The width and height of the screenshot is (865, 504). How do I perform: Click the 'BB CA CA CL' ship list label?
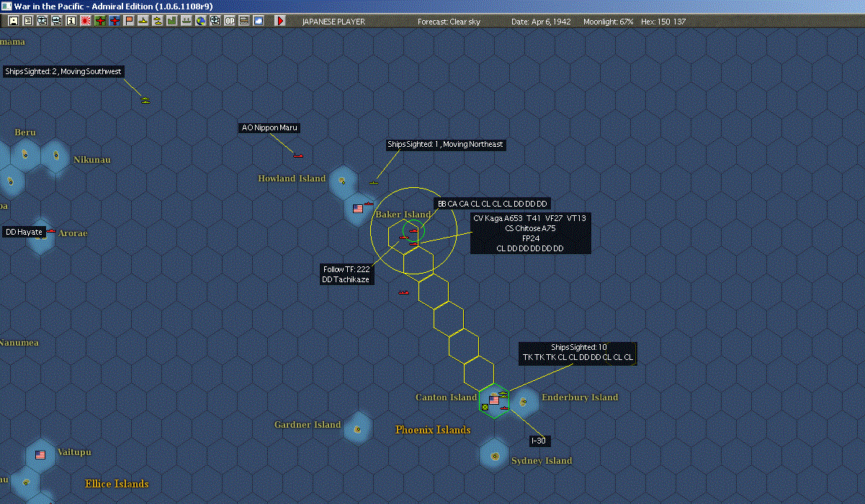tap(493, 204)
